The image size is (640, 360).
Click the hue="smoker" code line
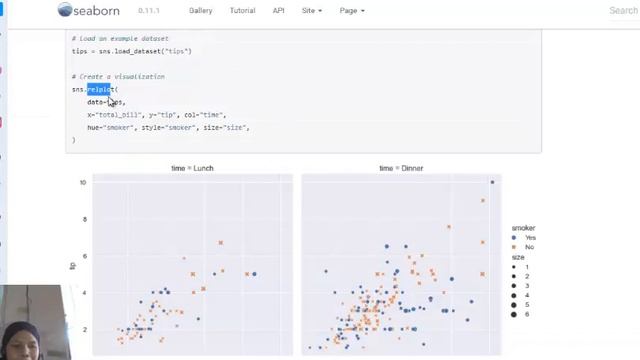pos(168,128)
